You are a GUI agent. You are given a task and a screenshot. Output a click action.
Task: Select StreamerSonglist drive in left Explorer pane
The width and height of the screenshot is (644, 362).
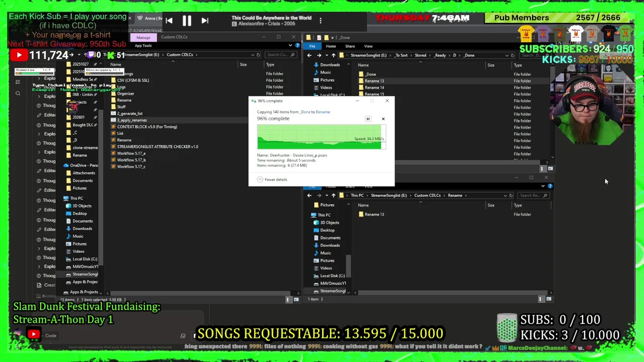click(x=85, y=274)
